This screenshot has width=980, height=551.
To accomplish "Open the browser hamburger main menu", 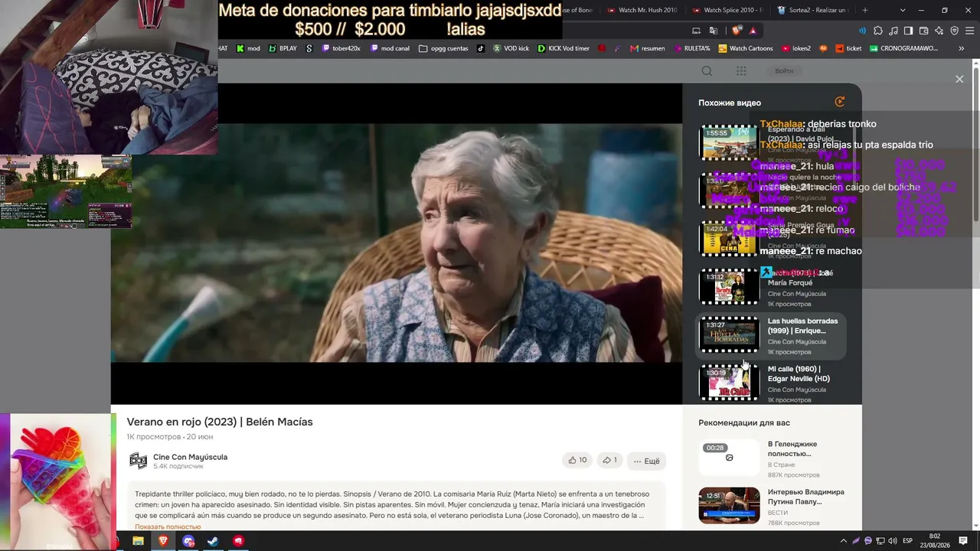I will (969, 31).
